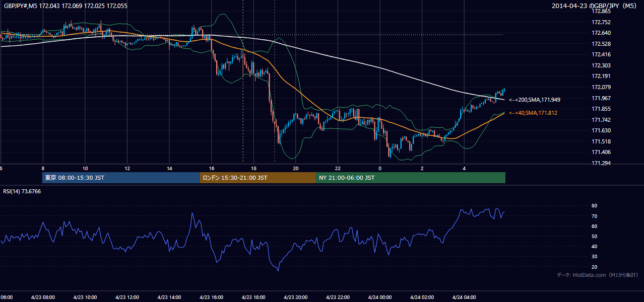Click the price axis value 172.640
644x302 pixels.
coord(601,33)
